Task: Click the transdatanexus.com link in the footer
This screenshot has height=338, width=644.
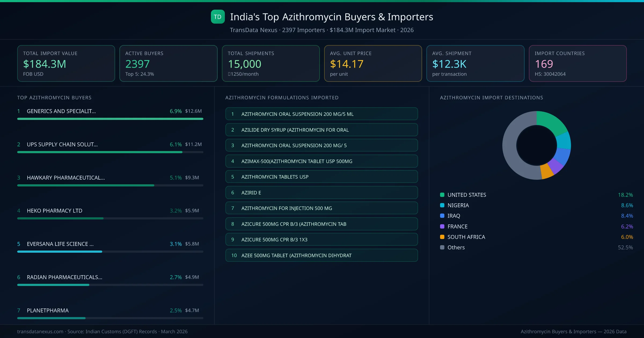Action: click(x=40, y=332)
